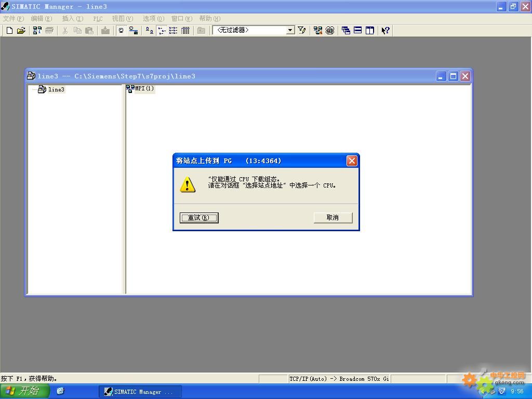Viewport: 532px width, 399px height.
Task: Select Small Icons view
Action: pyautogui.click(x=162, y=31)
